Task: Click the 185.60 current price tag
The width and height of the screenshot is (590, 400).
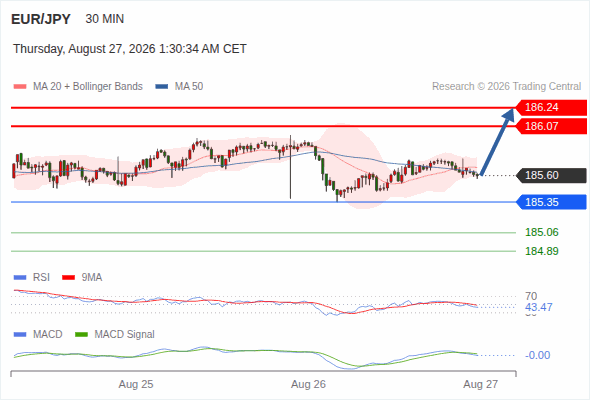Action: (551, 175)
